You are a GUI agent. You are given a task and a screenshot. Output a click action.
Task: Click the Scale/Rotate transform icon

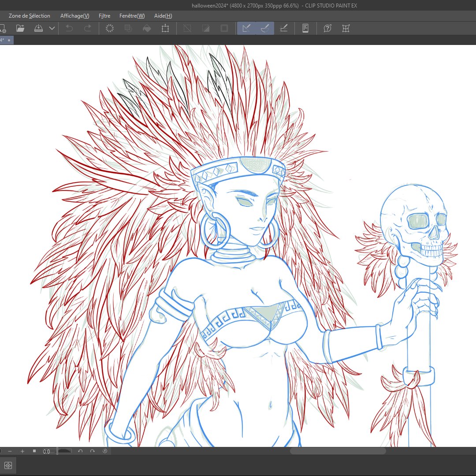[165, 28]
